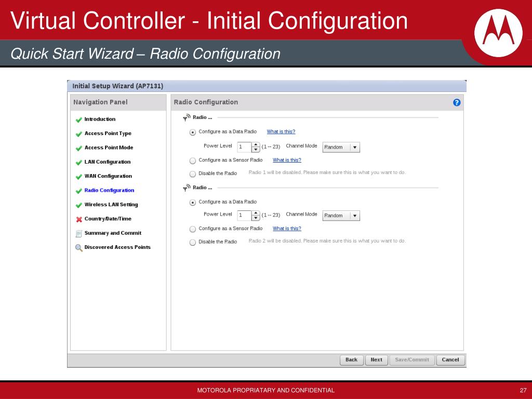The width and height of the screenshot is (532, 399).
Task: Click the blue help question mark icon
Action: (x=457, y=102)
